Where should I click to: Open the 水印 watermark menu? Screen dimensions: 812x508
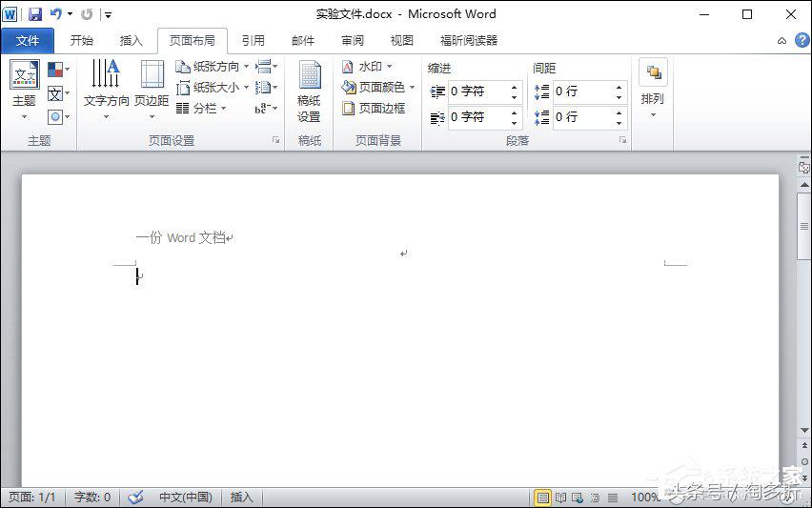click(x=367, y=67)
